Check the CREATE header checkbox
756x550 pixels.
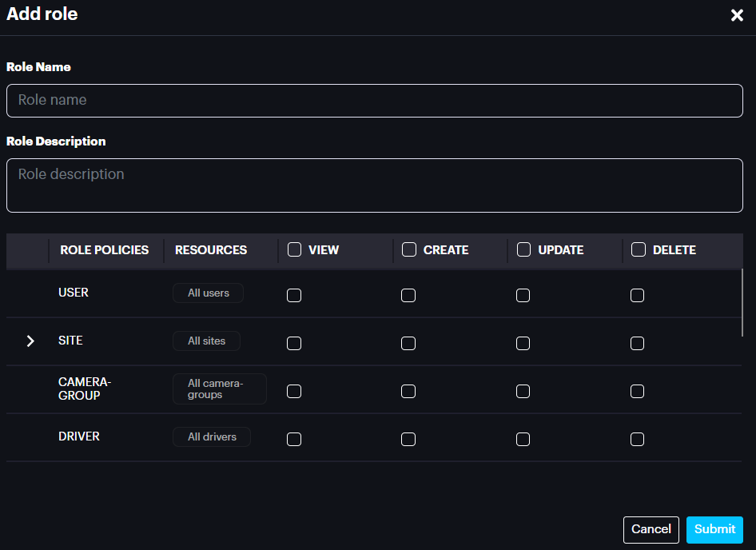pos(409,249)
